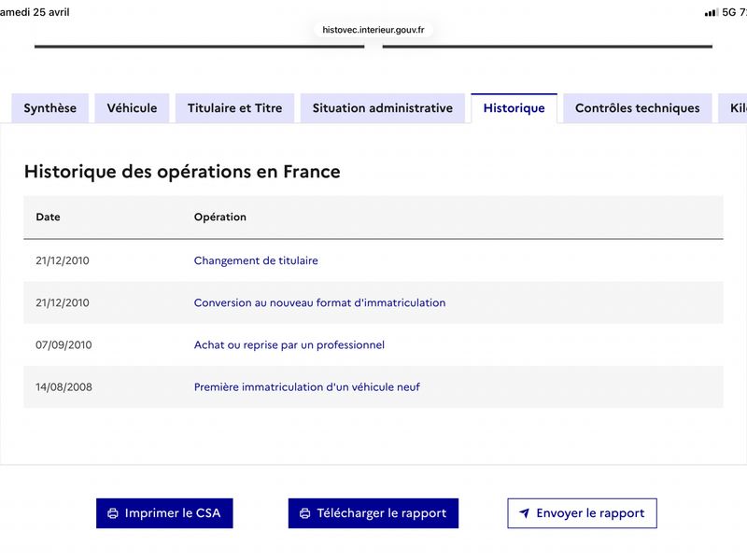Switch to the Véhicule tab

(132, 108)
